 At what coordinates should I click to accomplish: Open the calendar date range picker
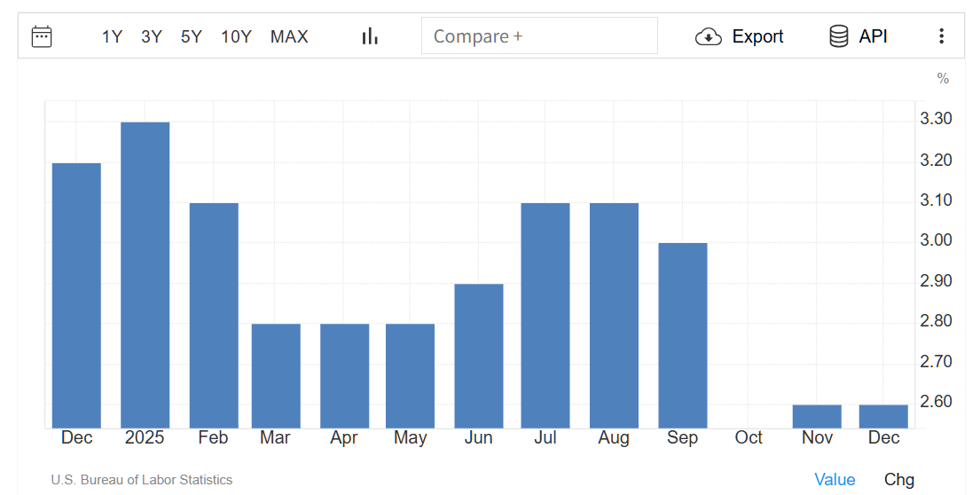pyautogui.click(x=42, y=36)
